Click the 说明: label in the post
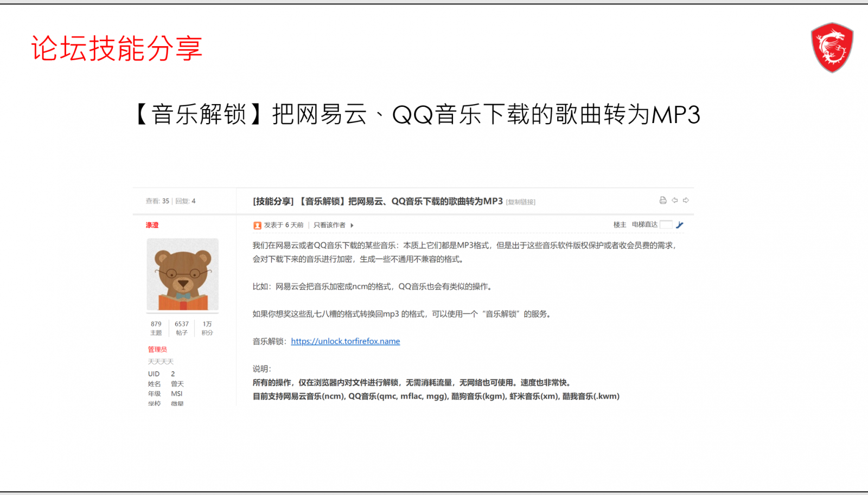 pos(261,369)
